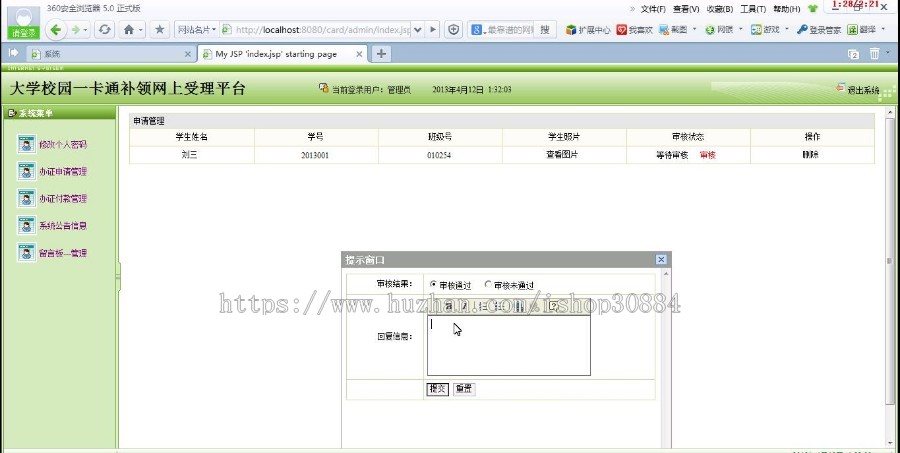Open the 帮助(H) menu
Viewport: 900px width, 453px height.
786,9
